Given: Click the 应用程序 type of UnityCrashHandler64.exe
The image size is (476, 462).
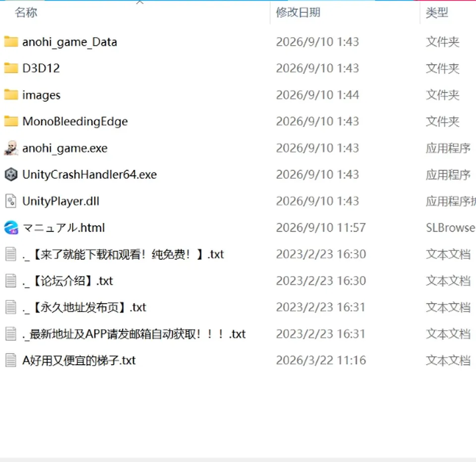Looking at the screenshot, I should click(x=448, y=175).
